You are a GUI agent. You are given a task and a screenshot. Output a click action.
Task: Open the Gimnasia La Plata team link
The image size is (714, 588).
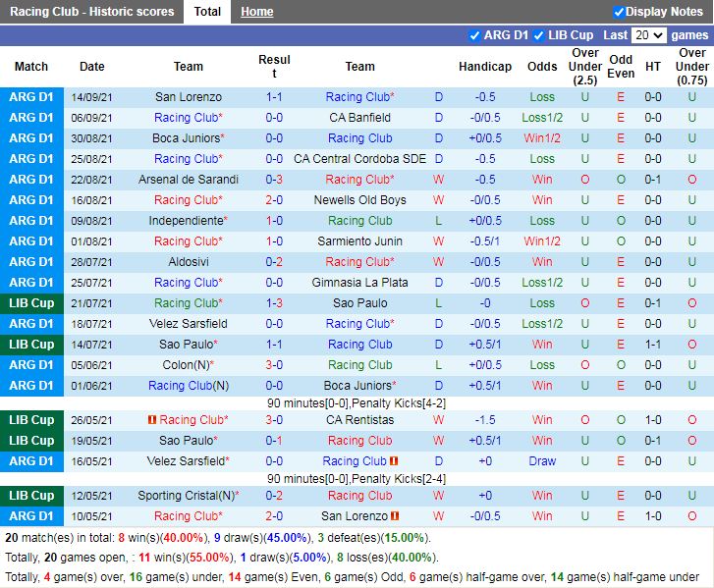pyautogui.click(x=359, y=283)
